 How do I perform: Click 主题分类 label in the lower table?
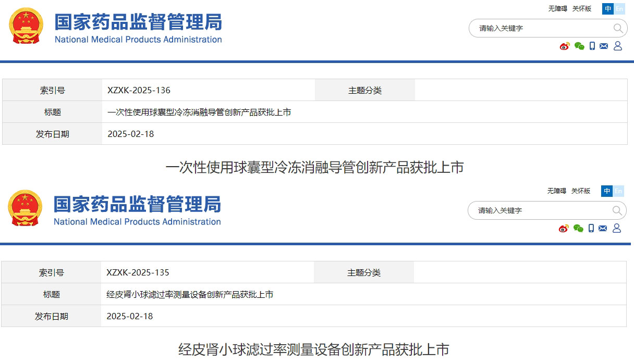(364, 272)
